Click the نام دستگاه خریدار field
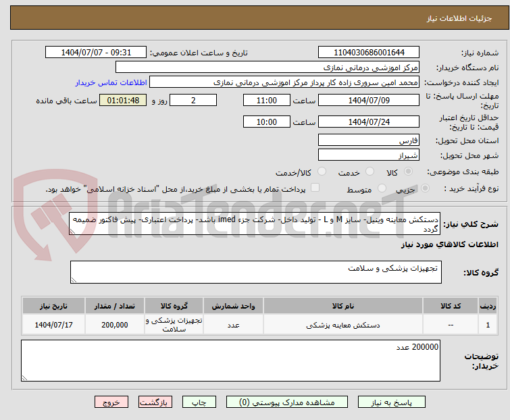The width and height of the screenshot is (510, 420). pyautogui.click(x=267, y=68)
